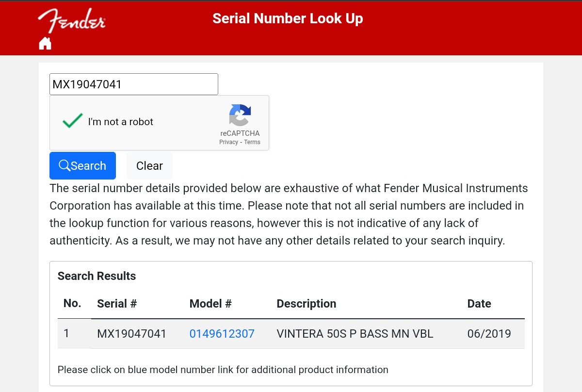582x392 pixels.
Task: Click the Serial Number Look Up title
Action: 288,18
